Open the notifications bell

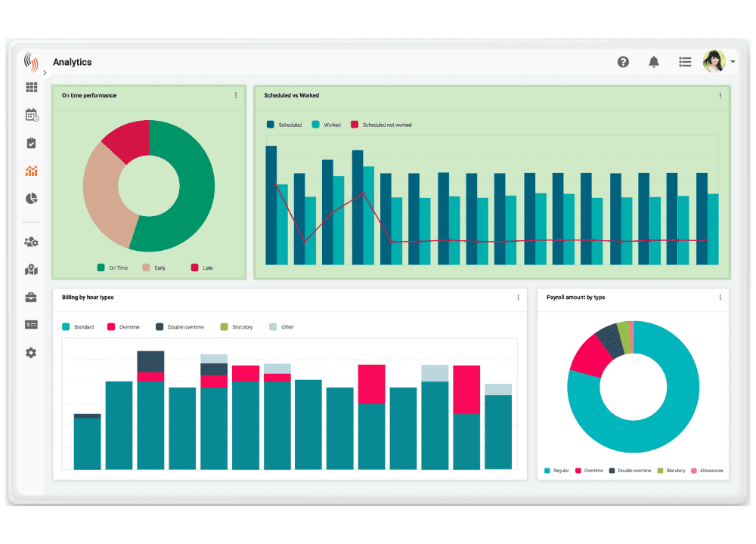(654, 62)
